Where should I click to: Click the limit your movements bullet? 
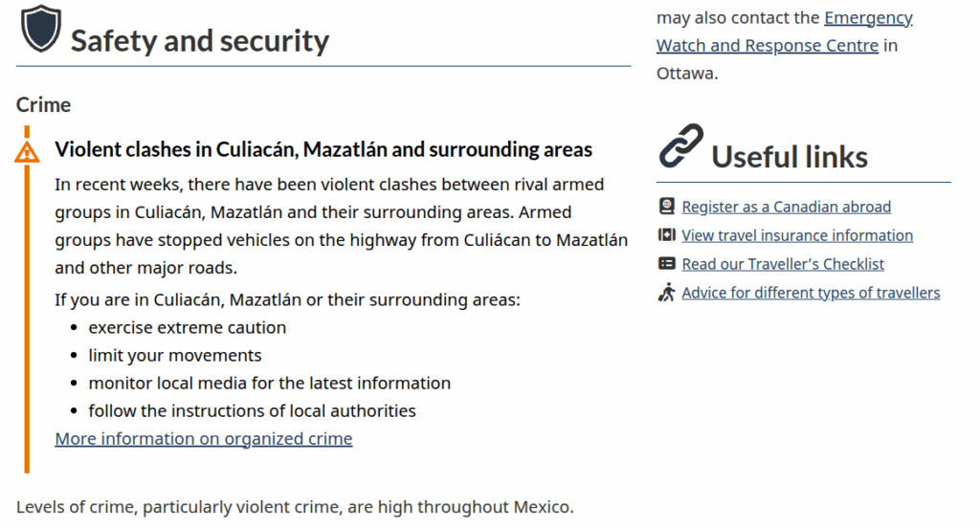(x=175, y=355)
